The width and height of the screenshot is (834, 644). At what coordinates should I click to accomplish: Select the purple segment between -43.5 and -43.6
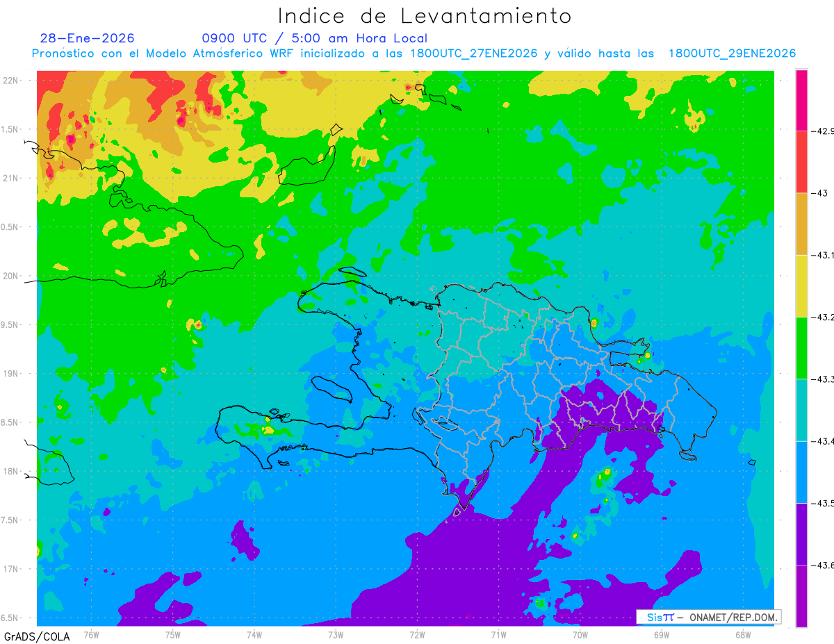click(x=801, y=534)
